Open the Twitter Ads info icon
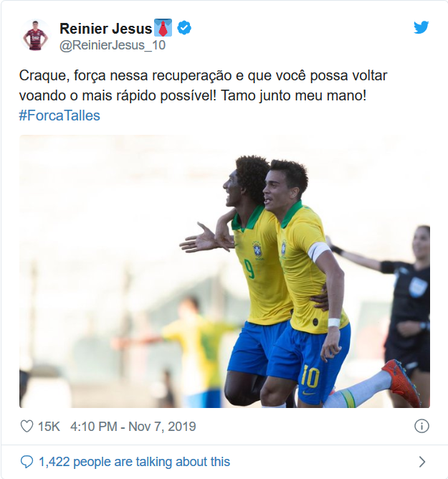 pyautogui.click(x=421, y=426)
